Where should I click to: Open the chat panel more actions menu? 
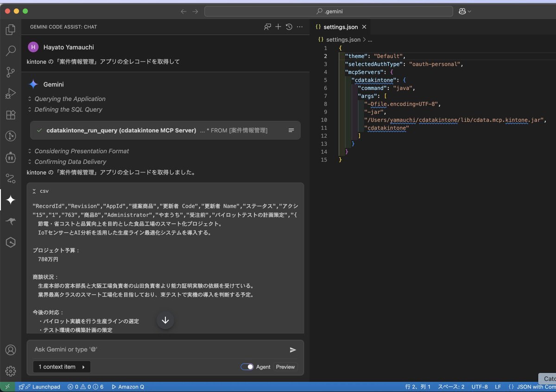coord(300,27)
